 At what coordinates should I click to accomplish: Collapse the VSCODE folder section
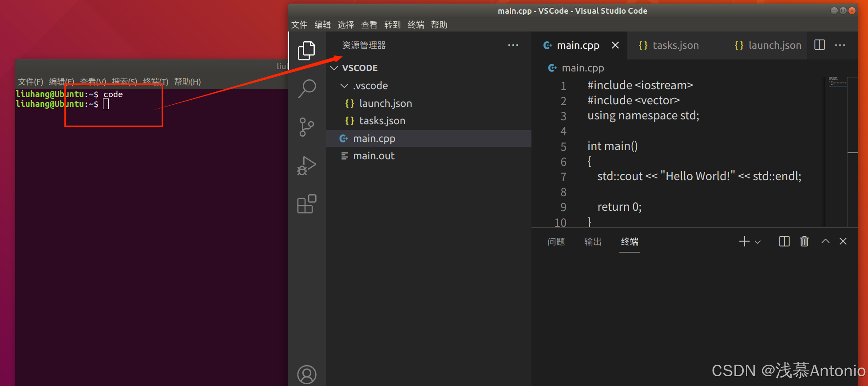(428, 68)
